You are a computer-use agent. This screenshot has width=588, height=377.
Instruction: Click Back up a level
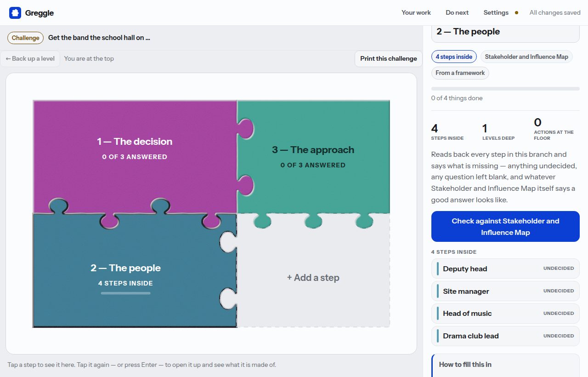[x=30, y=58]
